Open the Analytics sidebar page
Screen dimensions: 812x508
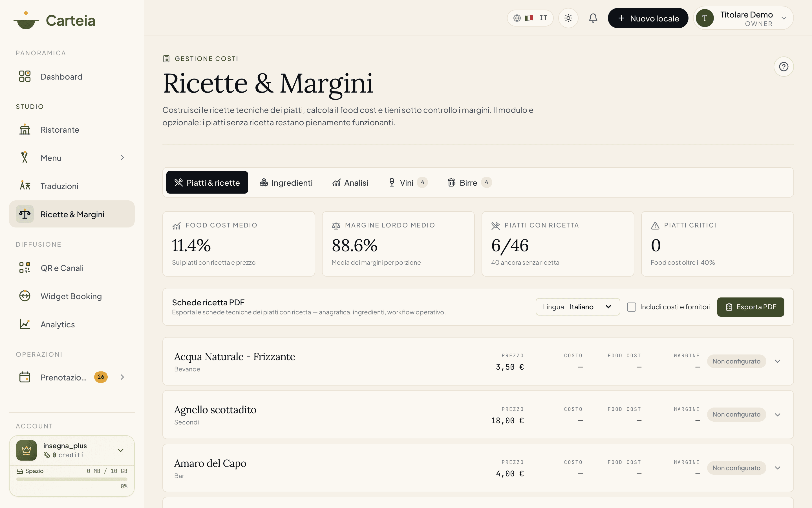[x=72, y=324]
